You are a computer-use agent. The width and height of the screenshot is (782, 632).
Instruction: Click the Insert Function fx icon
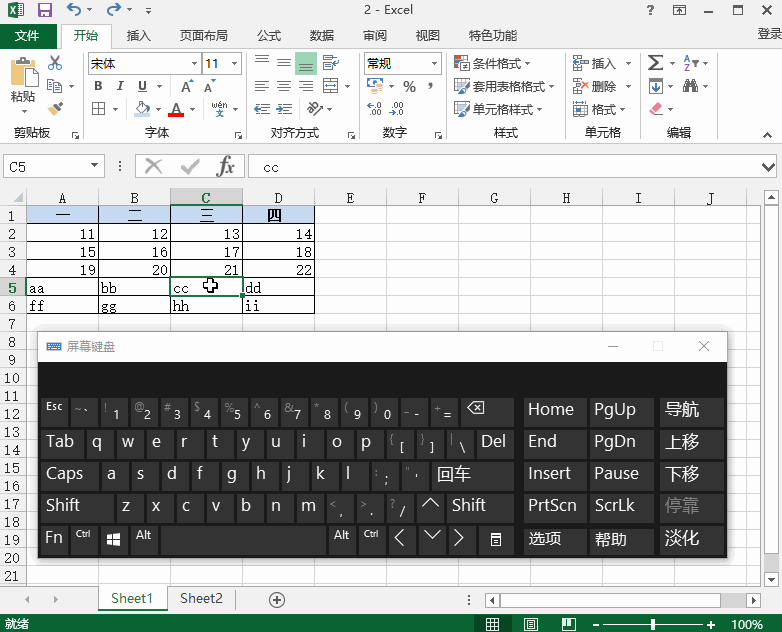[227, 167]
